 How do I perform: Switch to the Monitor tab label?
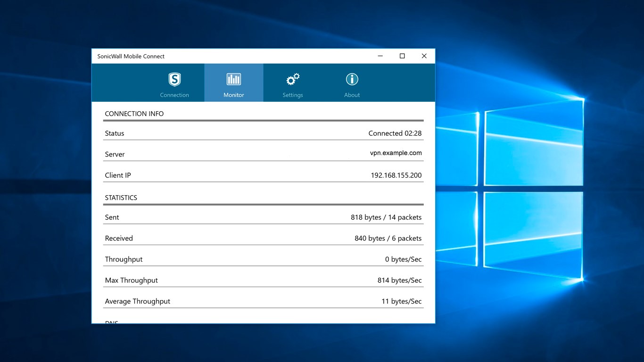[x=234, y=95]
